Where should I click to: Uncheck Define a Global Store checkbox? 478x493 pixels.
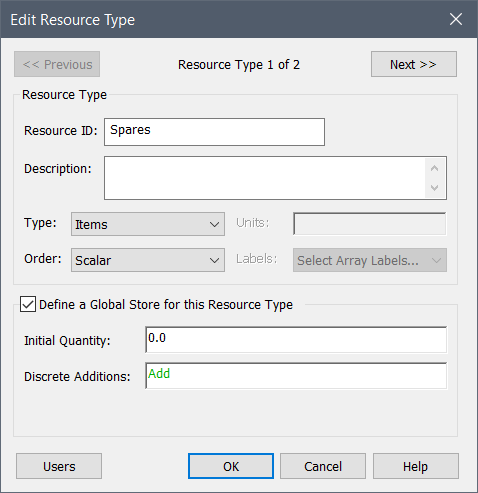28,304
